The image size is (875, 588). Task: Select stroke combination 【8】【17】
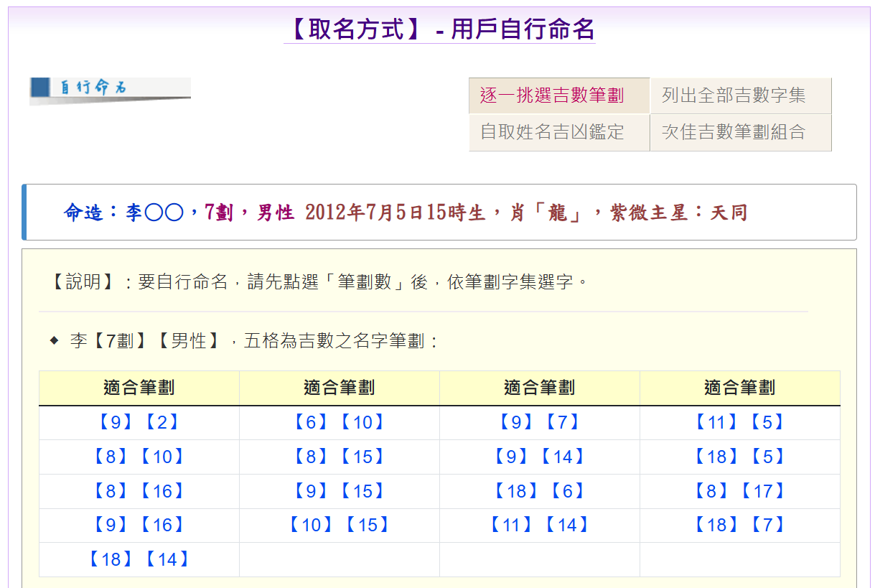[x=739, y=492]
